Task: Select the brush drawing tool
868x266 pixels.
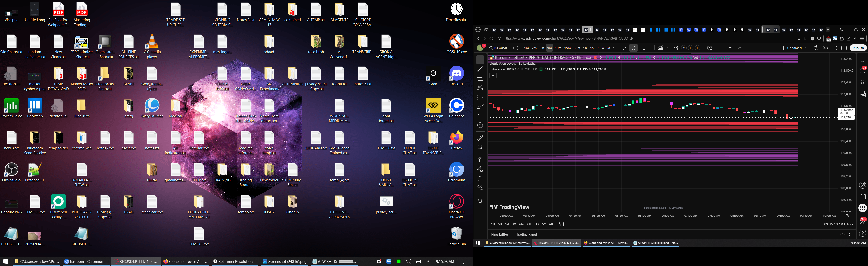Action: tap(480, 106)
